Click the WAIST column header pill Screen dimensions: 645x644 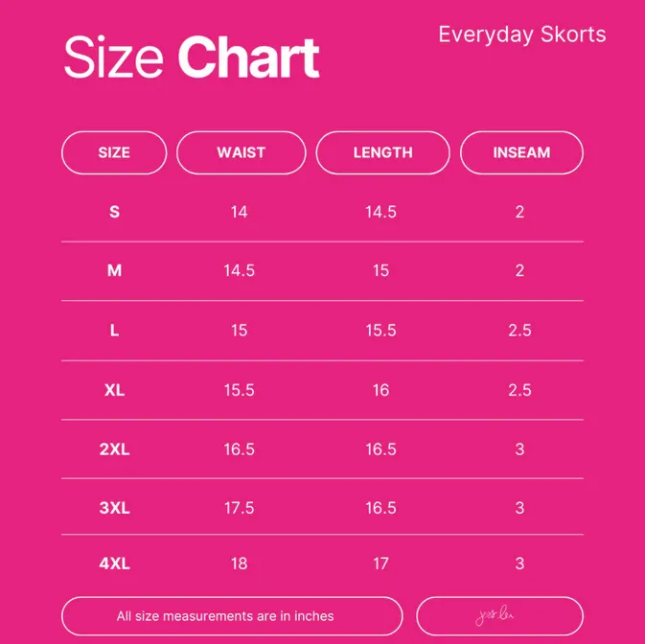242,152
